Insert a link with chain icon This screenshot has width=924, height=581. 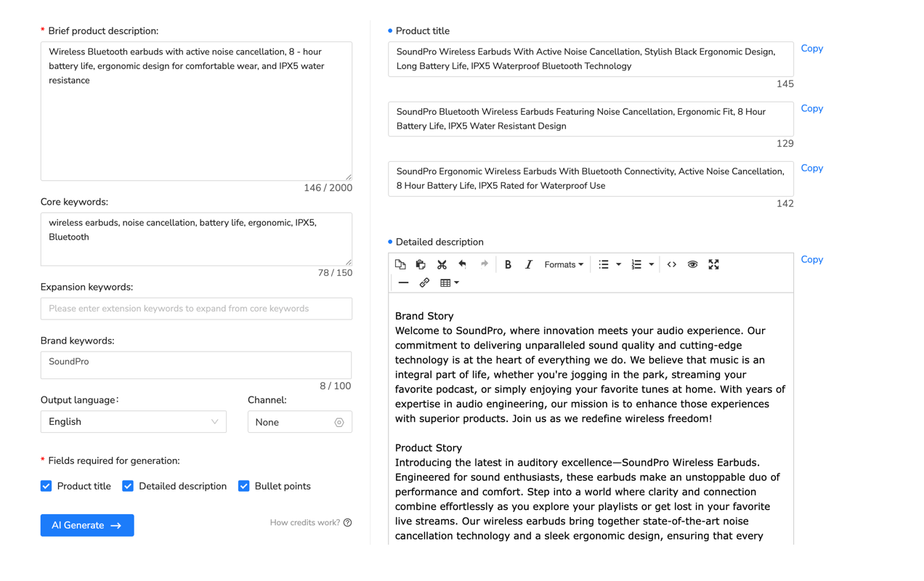click(x=424, y=283)
